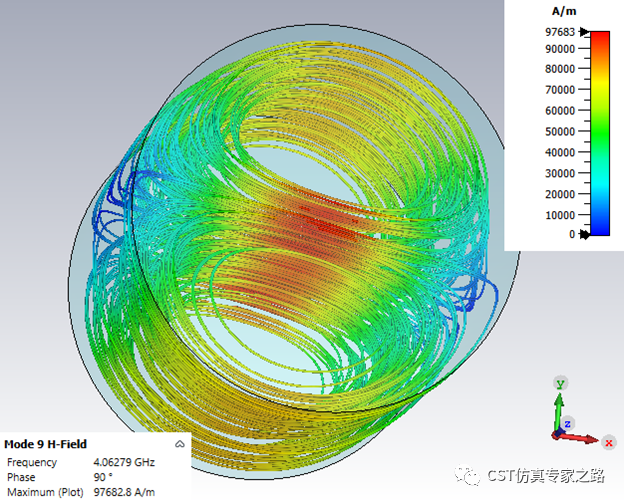Click the rainbow color scale bar
The image size is (624, 503).
click(600, 133)
